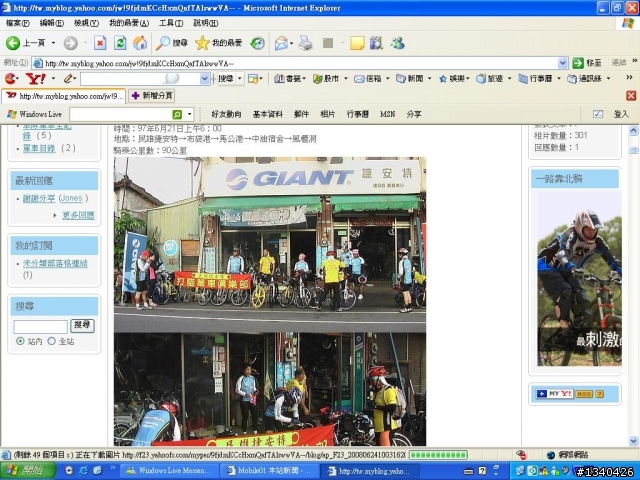Click in the Windows Live search input box
The image size is (640, 480).
click(x=121, y=114)
